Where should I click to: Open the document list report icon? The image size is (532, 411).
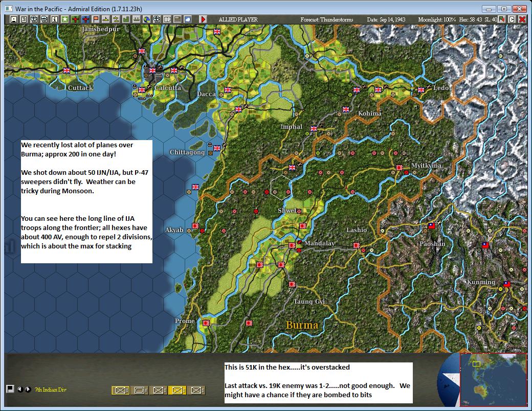tap(24, 19)
